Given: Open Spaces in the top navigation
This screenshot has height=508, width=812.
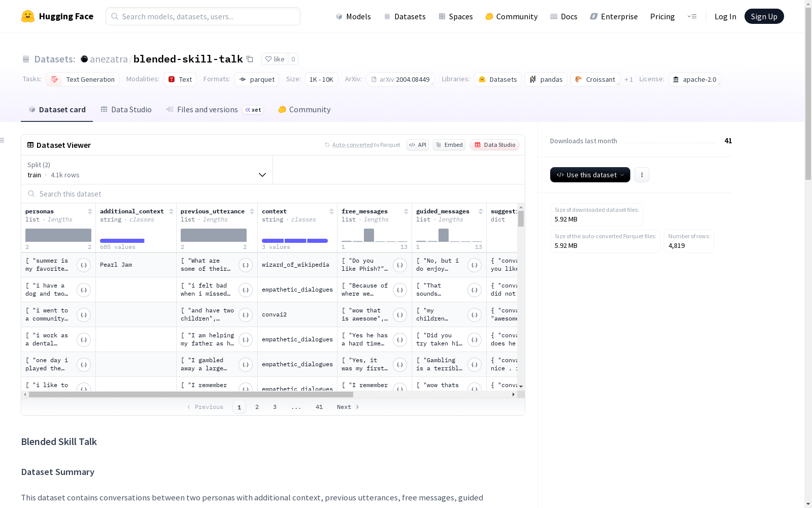Looking at the screenshot, I should (x=456, y=16).
